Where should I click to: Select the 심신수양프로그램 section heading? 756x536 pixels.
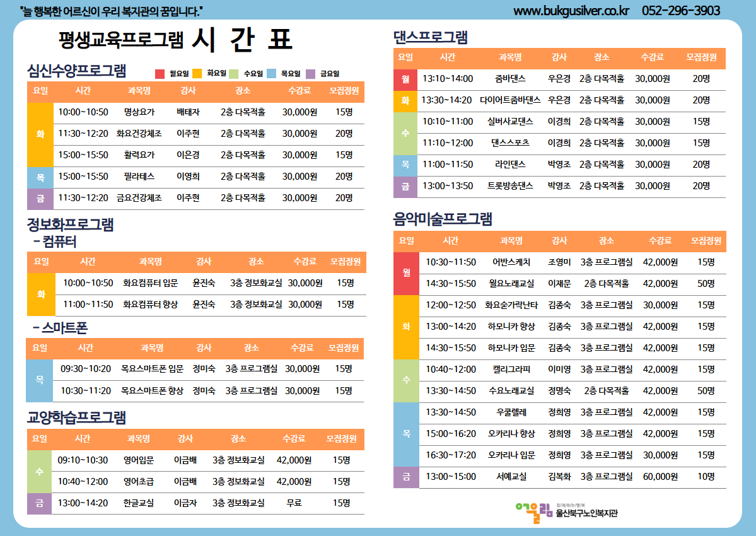click(x=76, y=69)
